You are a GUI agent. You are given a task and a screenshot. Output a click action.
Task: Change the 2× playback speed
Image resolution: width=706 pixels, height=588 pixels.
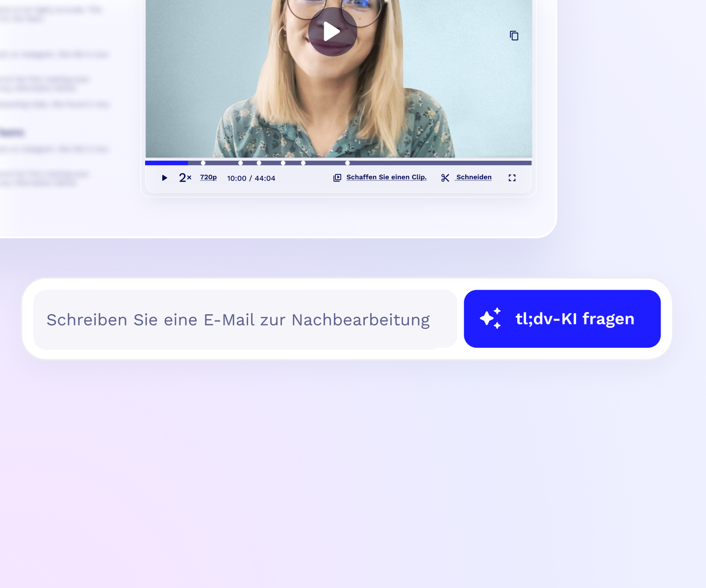coord(185,178)
